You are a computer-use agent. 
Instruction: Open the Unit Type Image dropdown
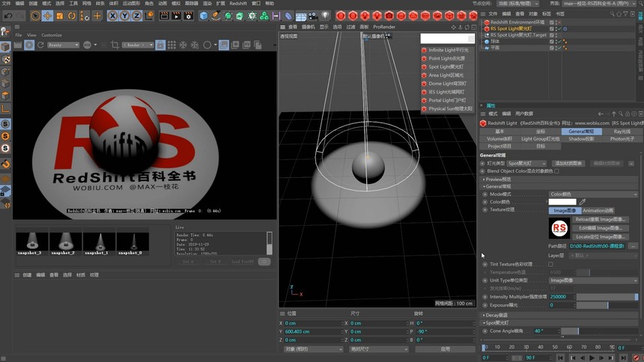click(593, 280)
